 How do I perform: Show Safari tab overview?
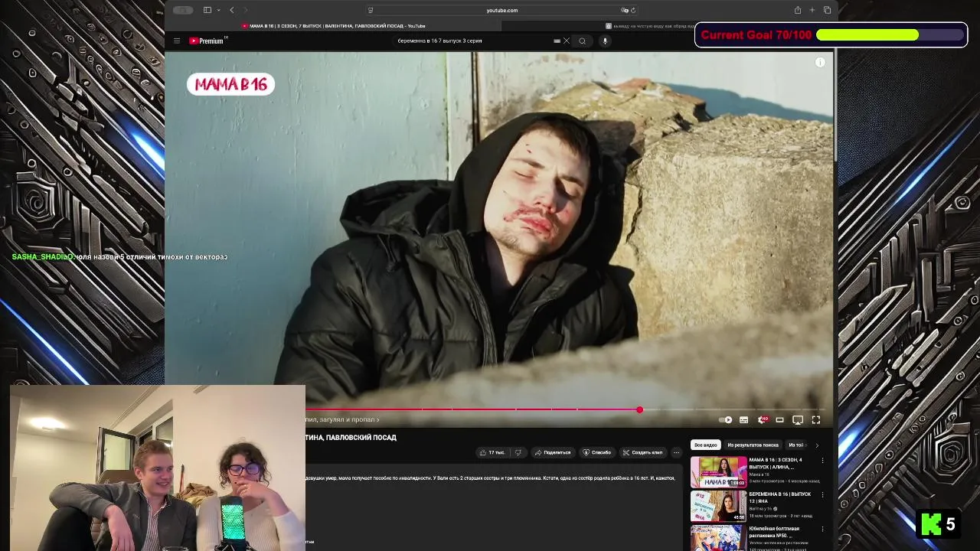point(827,10)
